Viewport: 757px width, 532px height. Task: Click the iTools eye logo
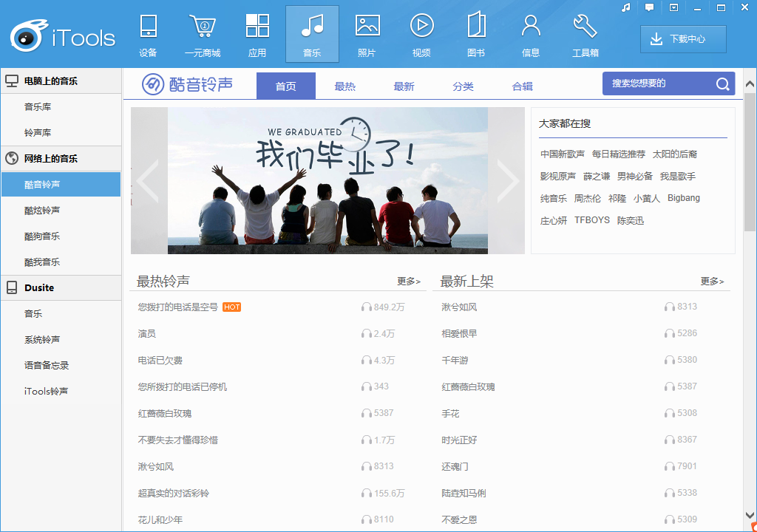pos(28,36)
